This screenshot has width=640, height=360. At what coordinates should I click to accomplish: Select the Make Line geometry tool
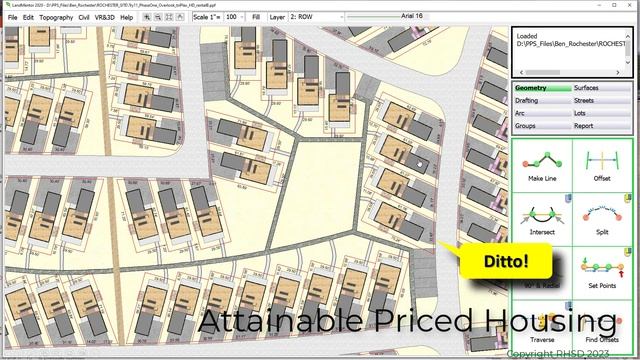tap(542, 166)
